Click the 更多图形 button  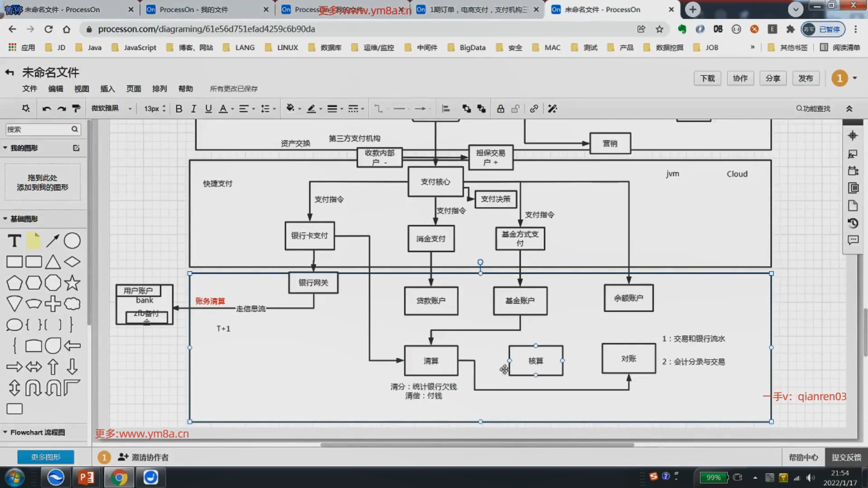click(46, 457)
